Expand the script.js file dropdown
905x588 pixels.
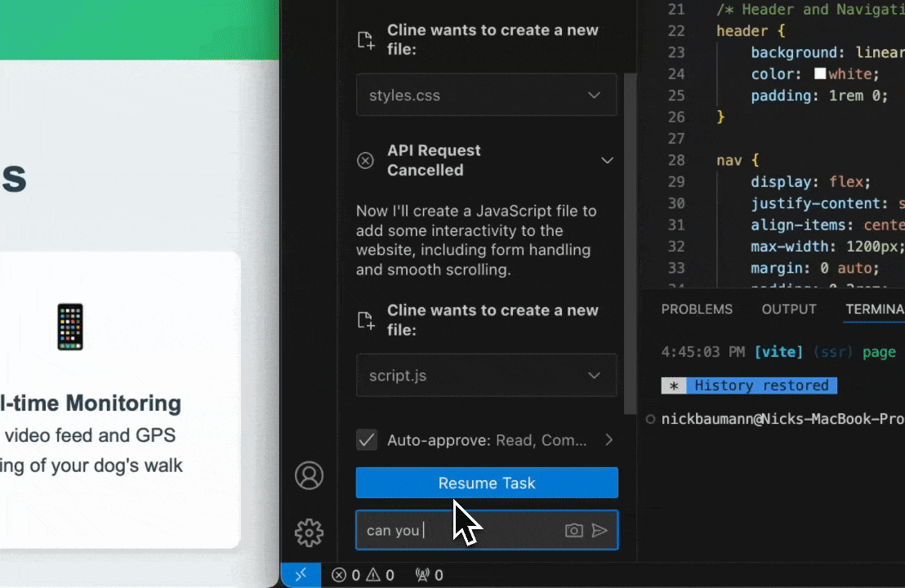(486, 375)
